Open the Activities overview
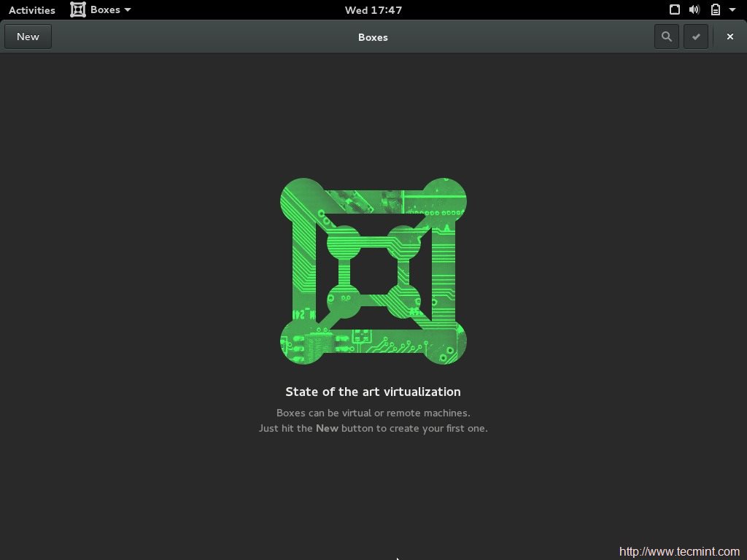 point(31,9)
